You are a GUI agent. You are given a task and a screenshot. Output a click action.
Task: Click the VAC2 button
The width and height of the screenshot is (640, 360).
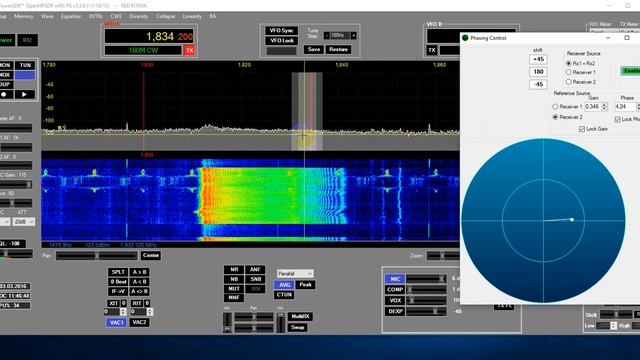pyautogui.click(x=139, y=322)
